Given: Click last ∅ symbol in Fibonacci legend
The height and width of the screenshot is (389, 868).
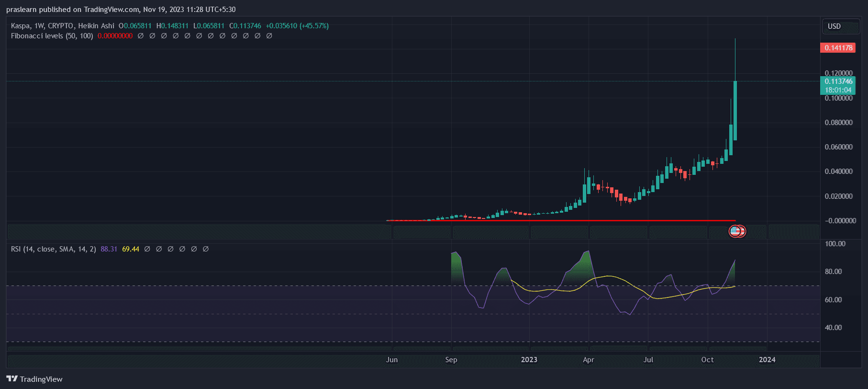Looking at the screenshot, I should (269, 36).
